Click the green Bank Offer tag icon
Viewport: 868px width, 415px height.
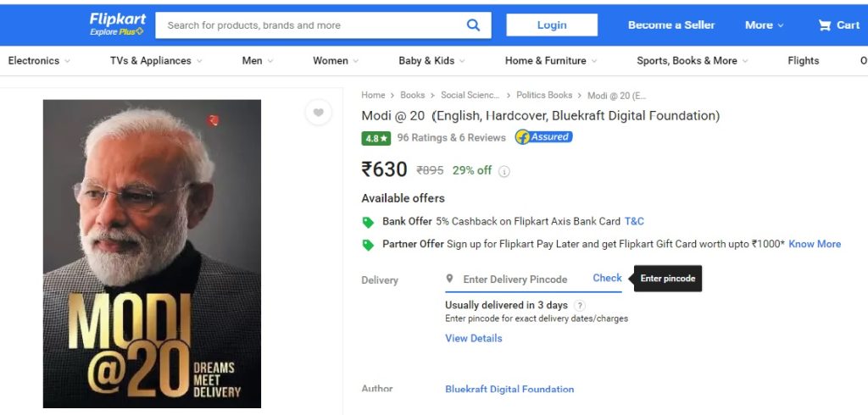click(x=368, y=222)
